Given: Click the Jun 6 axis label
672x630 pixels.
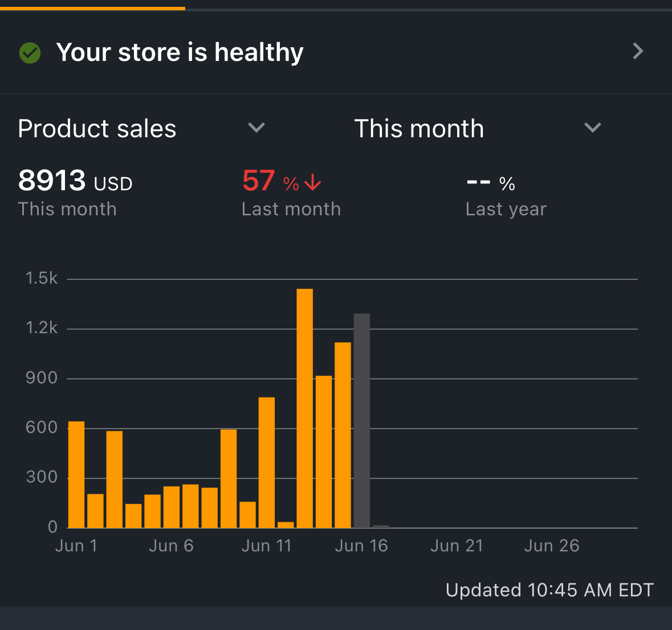Looking at the screenshot, I should click(x=172, y=546).
